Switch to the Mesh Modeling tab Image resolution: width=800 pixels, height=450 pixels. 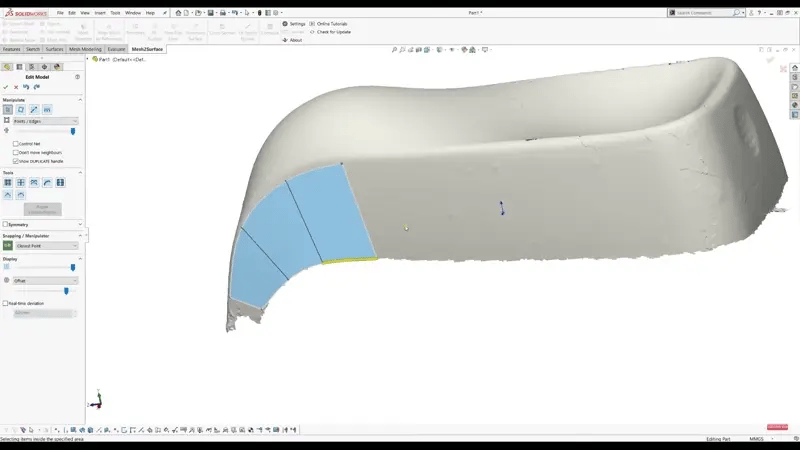[85, 48]
